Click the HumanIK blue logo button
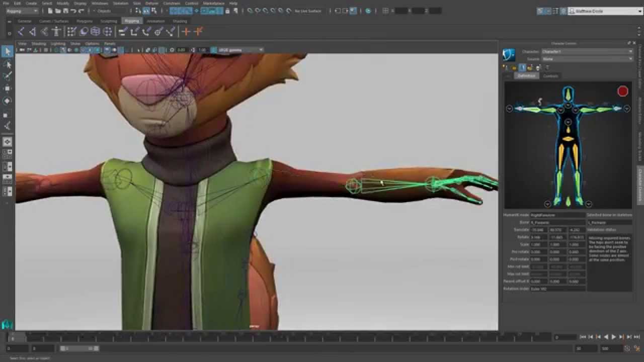 [x=509, y=55]
